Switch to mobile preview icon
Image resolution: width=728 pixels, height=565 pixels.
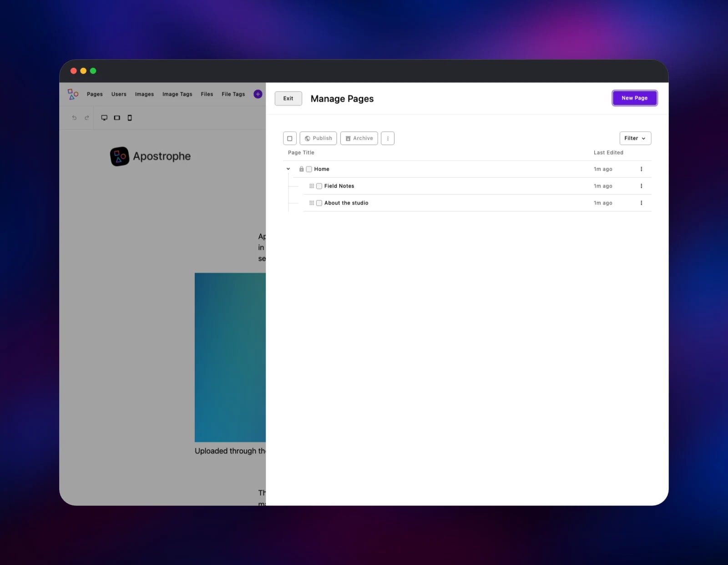pyautogui.click(x=130, y=118)
